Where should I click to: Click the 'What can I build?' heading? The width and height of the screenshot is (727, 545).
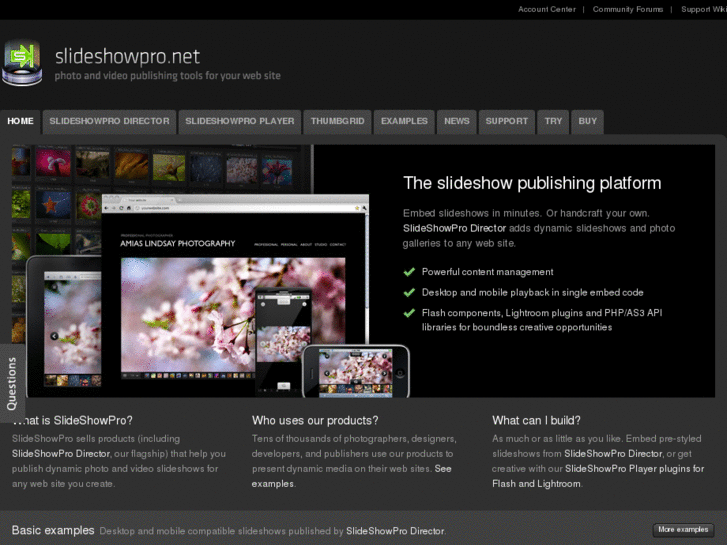click(x=536, y=420)
